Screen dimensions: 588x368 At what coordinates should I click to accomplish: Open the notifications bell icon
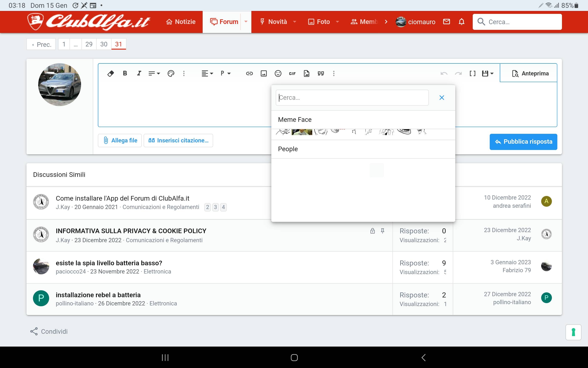[x=462, y=22]
